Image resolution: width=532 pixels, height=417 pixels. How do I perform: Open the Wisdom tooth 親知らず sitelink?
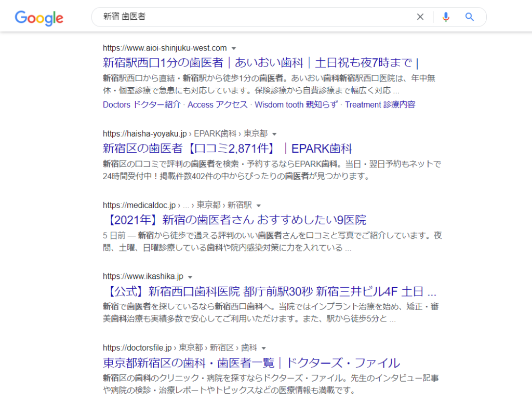point(296,104)
